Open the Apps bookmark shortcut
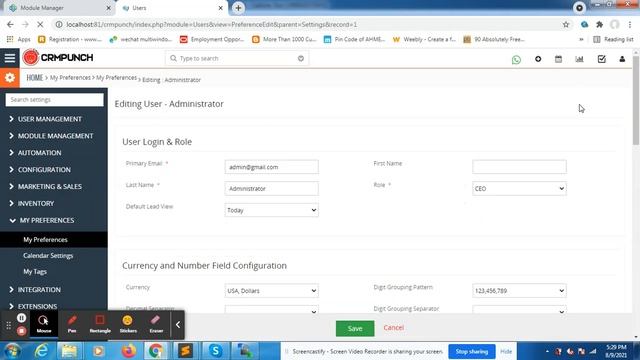640x360 pixels. pyautogui.click(x=18, y=40)
